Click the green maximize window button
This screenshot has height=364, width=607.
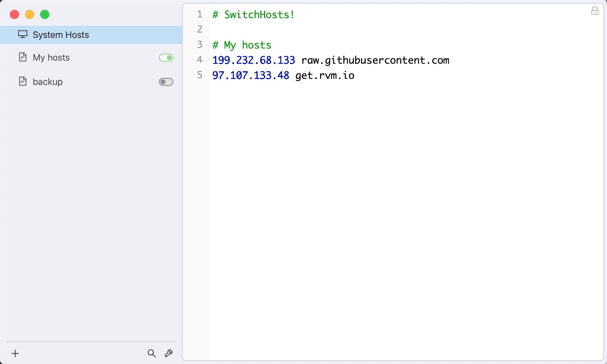pos(45,14)
